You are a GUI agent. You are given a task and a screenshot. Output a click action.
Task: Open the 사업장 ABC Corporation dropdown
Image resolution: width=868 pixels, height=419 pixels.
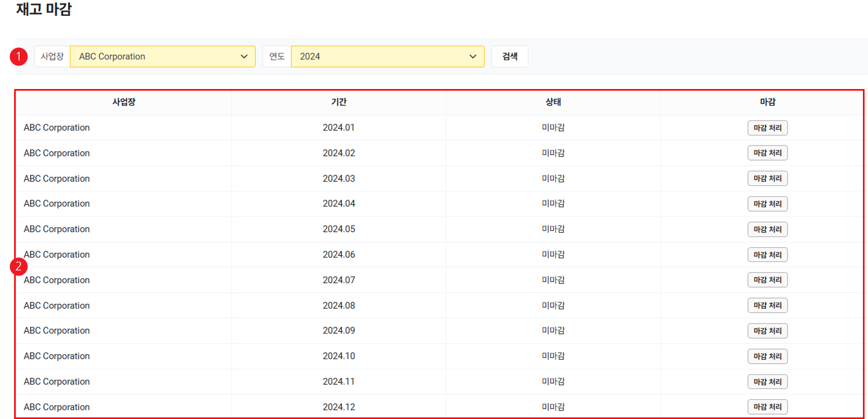point(162,56)
